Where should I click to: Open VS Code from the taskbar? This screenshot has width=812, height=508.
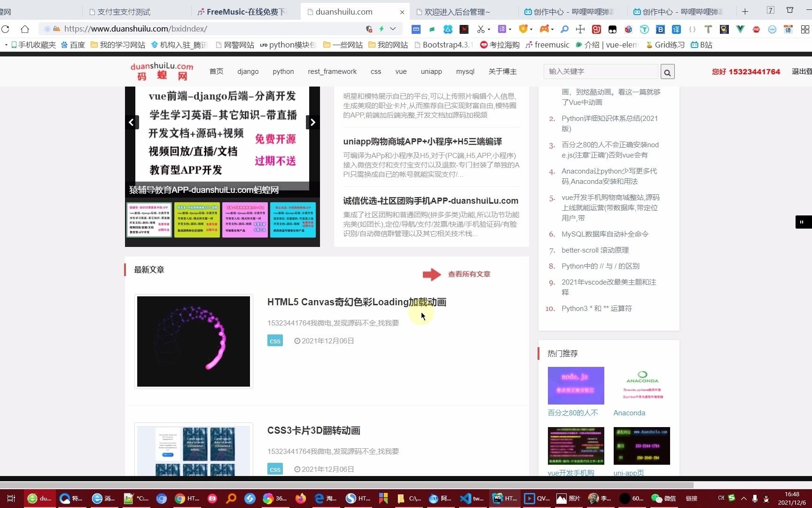[x=465, y=498]
